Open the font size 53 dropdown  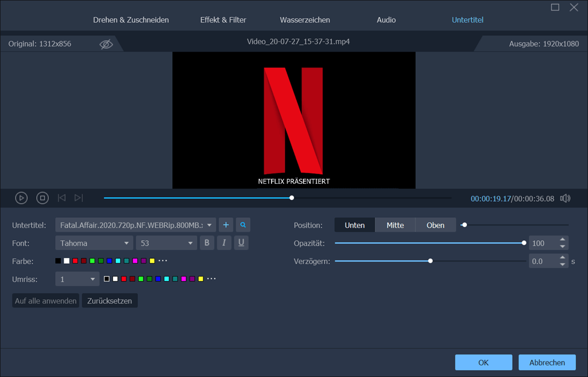click(166, 243)
